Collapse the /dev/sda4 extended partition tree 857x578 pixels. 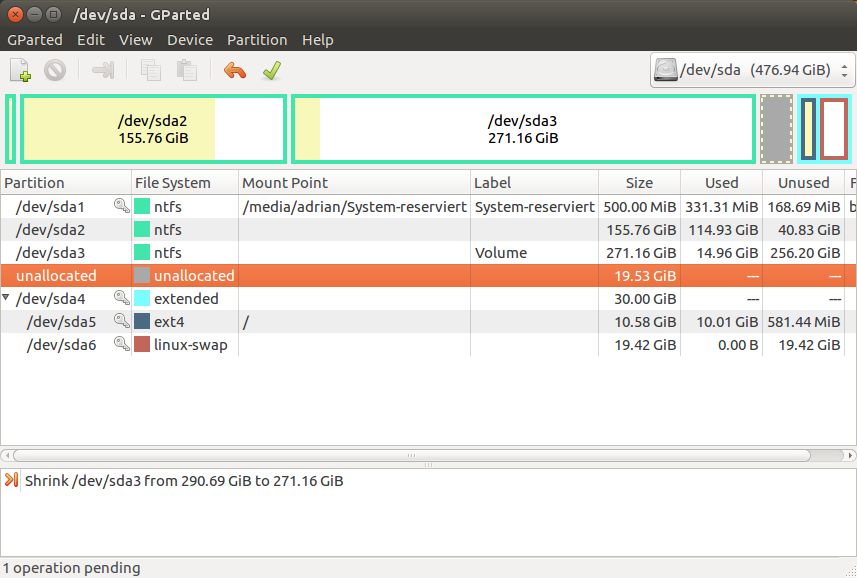pos(8,299)
